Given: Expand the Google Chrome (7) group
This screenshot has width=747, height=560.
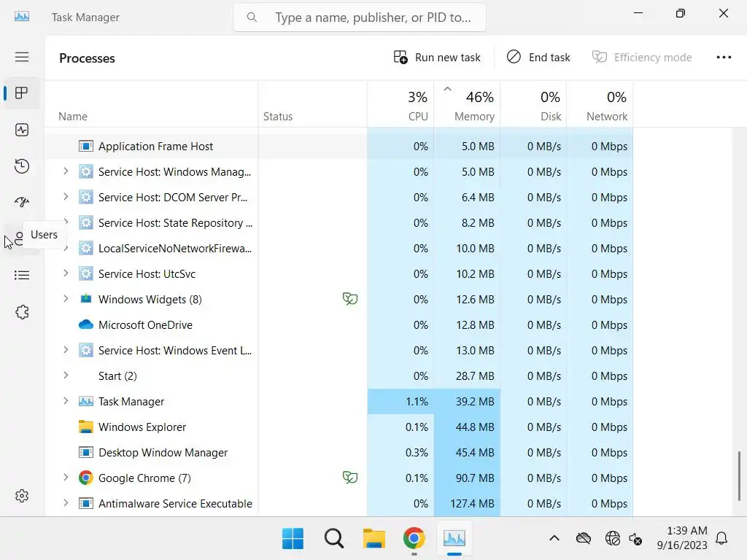Looking at the screenshot, I should [x=66, y=477].
